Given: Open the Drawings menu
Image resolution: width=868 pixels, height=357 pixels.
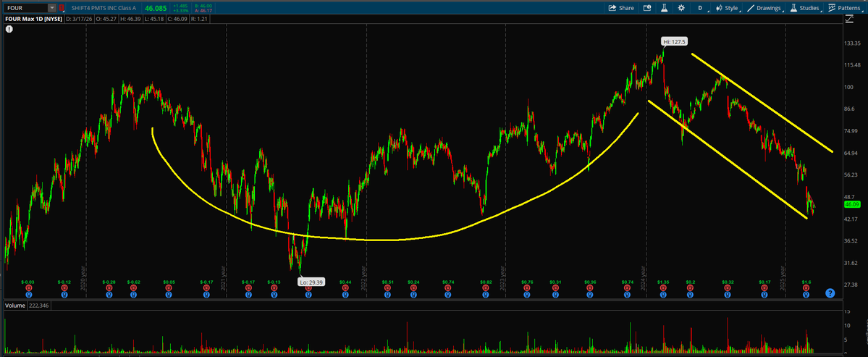Looking at the screenshot, I should coord(765,8).
